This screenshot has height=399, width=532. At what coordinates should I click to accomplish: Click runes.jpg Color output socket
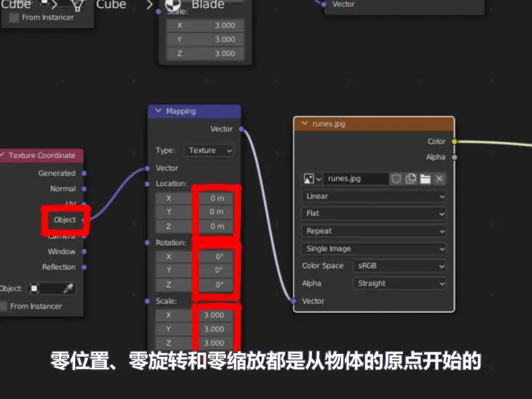coord(455,142)
